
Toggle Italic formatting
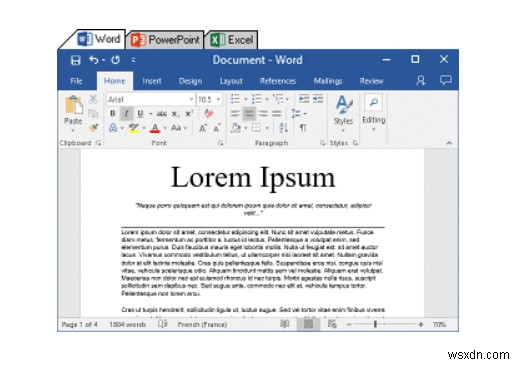127,114
